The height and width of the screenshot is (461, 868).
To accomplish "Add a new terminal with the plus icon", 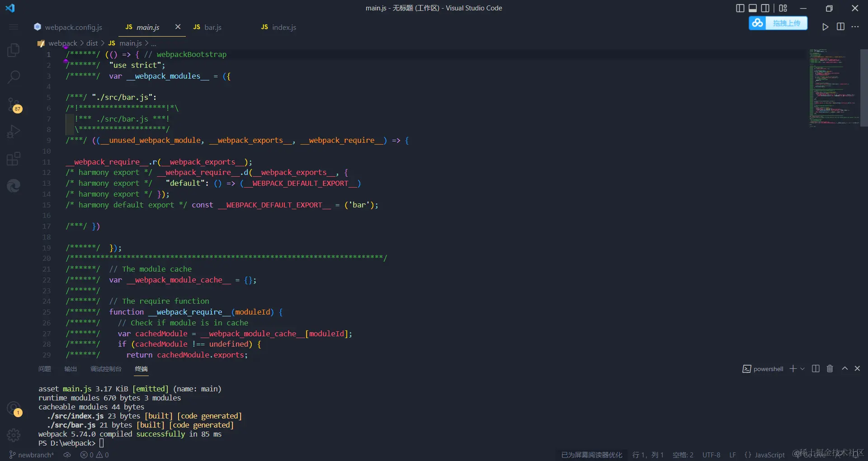I will pos(793,369).
